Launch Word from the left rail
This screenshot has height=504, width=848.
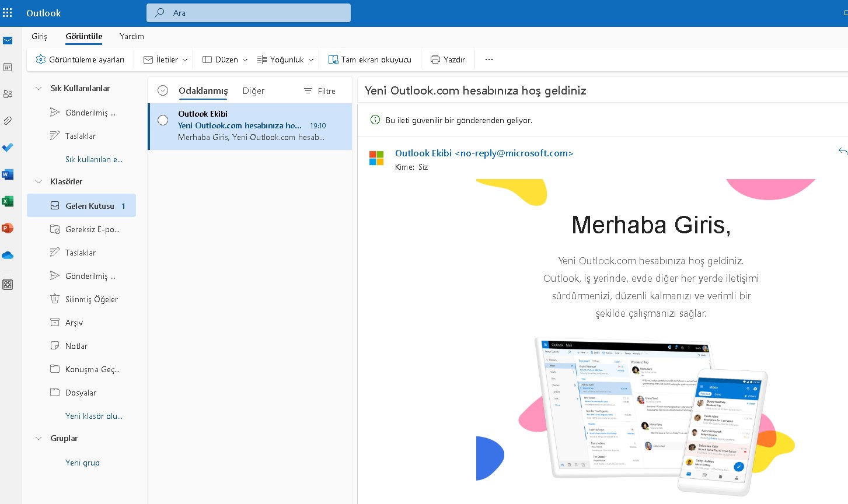(x=8, y=174)
